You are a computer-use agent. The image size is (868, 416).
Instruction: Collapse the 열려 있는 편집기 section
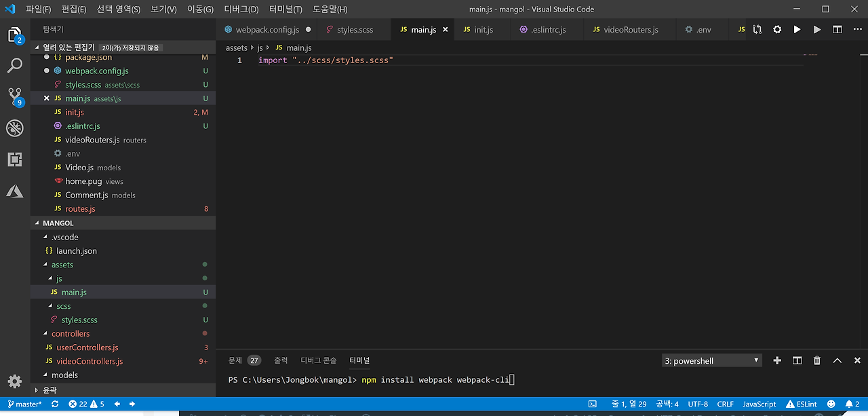123,48
